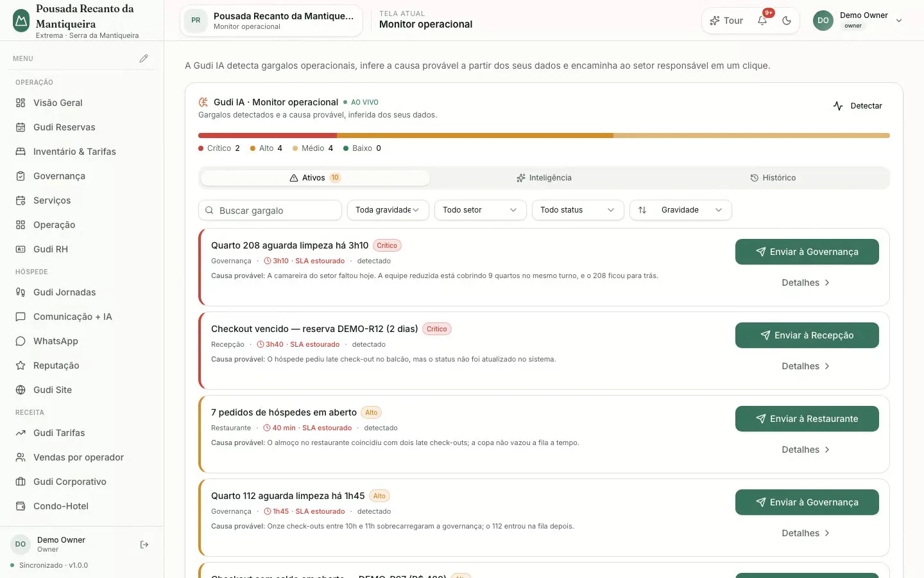Click the Inventário & Tarifas bed icon

(x=21, y=152)
